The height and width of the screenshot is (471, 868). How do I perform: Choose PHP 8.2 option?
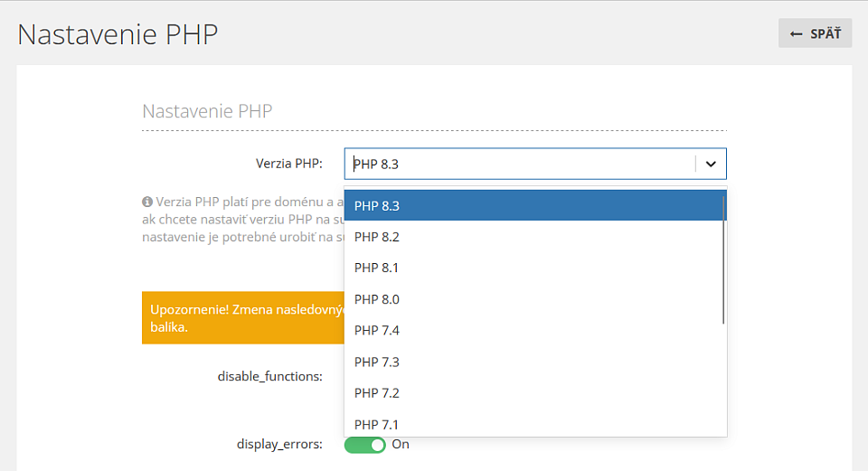coord(534,237)
